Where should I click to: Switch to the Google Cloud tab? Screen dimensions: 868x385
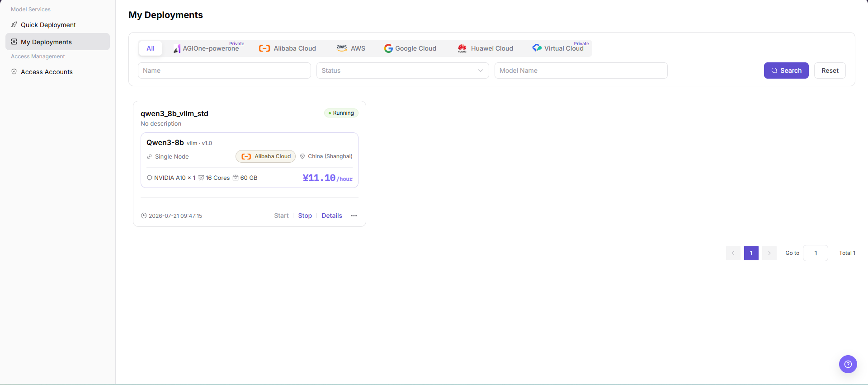point(410,48)
